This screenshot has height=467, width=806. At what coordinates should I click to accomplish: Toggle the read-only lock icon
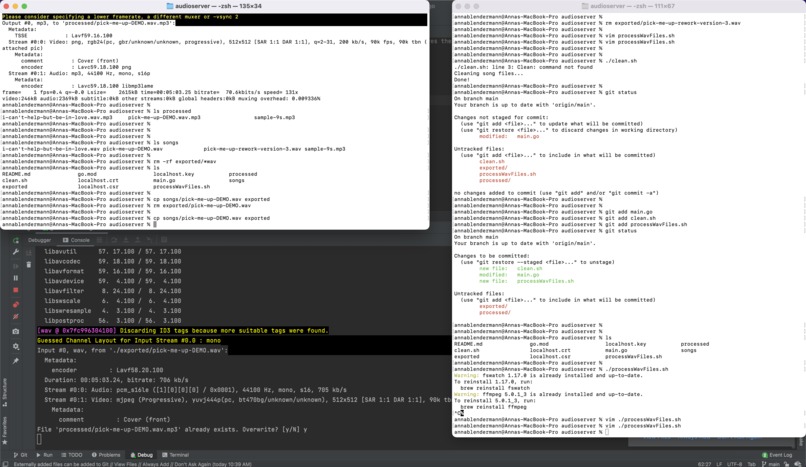click(x=786, y=464)
